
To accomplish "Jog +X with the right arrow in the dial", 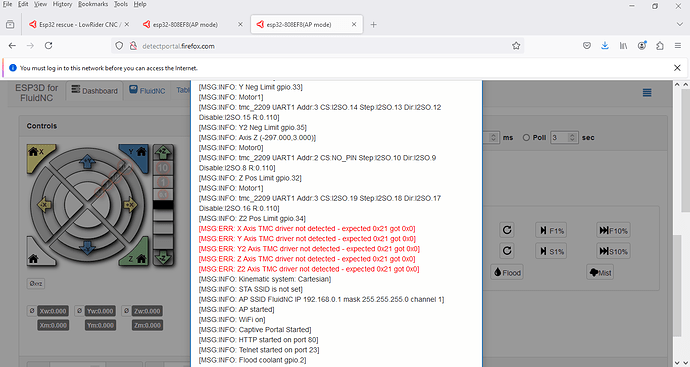I will click(130, 205).
